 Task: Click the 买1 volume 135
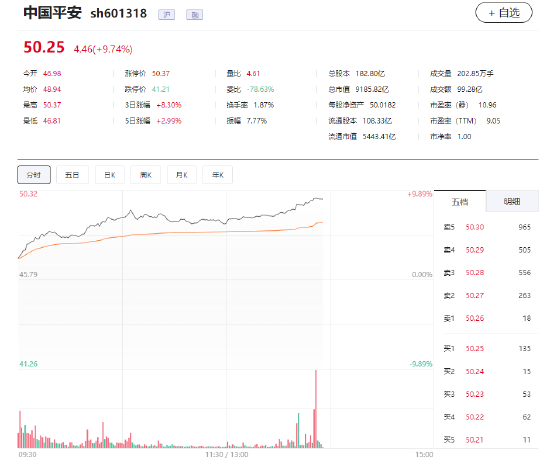click(x=524, y=348)
